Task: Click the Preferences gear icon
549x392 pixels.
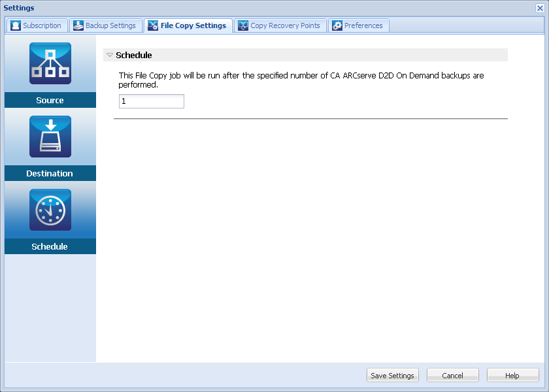Action: pyautogui.click(x=337, y=25)
